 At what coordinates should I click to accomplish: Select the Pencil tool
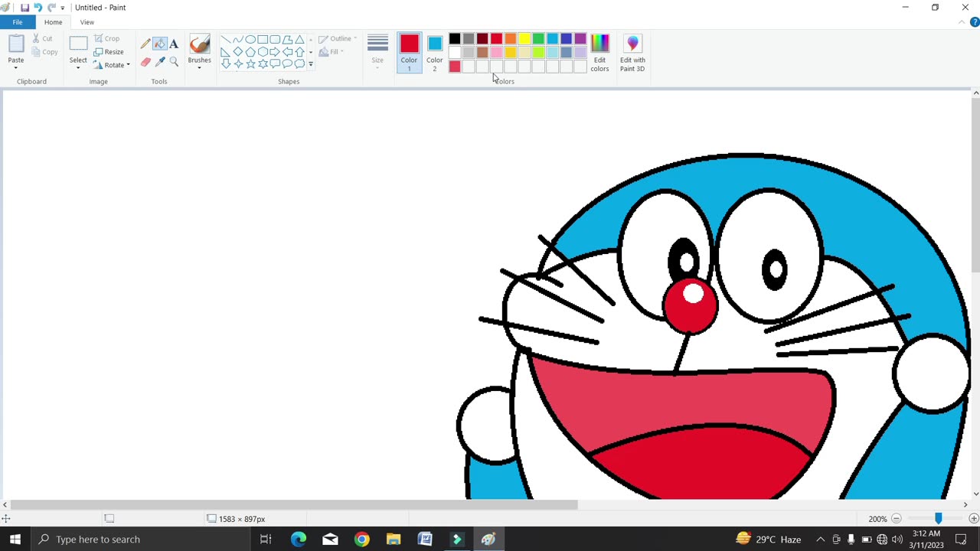pyautogui.click(x=145, y=44)
